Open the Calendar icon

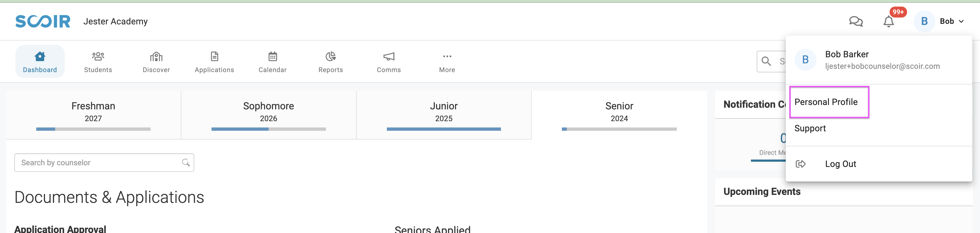(x=272, y=57)
